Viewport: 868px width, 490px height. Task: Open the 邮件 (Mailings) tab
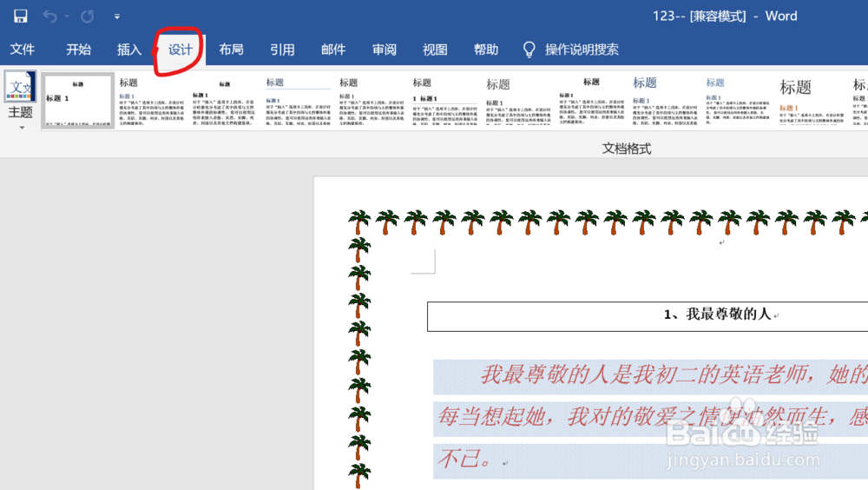[333, 50]
